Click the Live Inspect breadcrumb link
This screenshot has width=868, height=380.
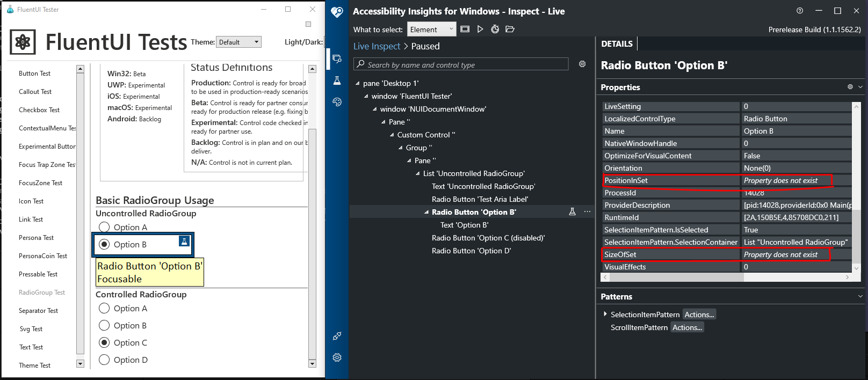tap(377, 46)
